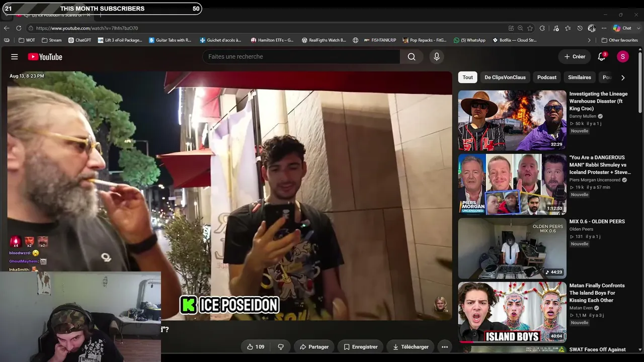Open the tab actions icon at the bookmarks bar's start

point(7,40)
